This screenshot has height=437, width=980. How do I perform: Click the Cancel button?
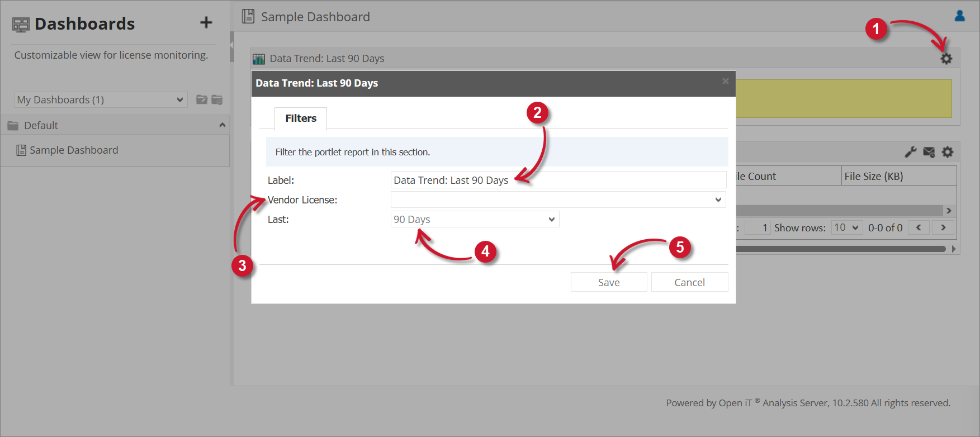tap(689, 282)
